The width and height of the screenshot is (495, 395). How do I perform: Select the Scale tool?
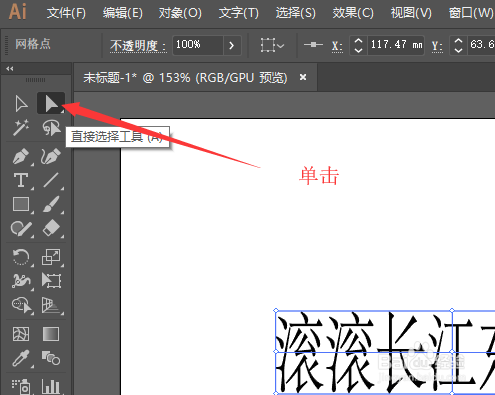51,257
